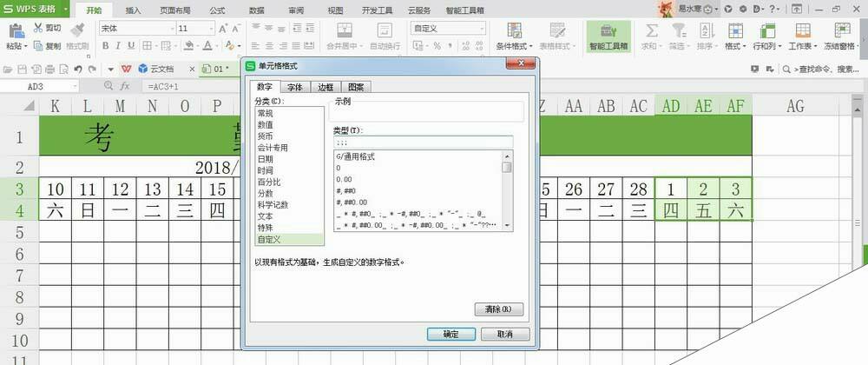Expand the WPS 表格 application menu arrow
The image size is (868, 365).
[66, 10]
